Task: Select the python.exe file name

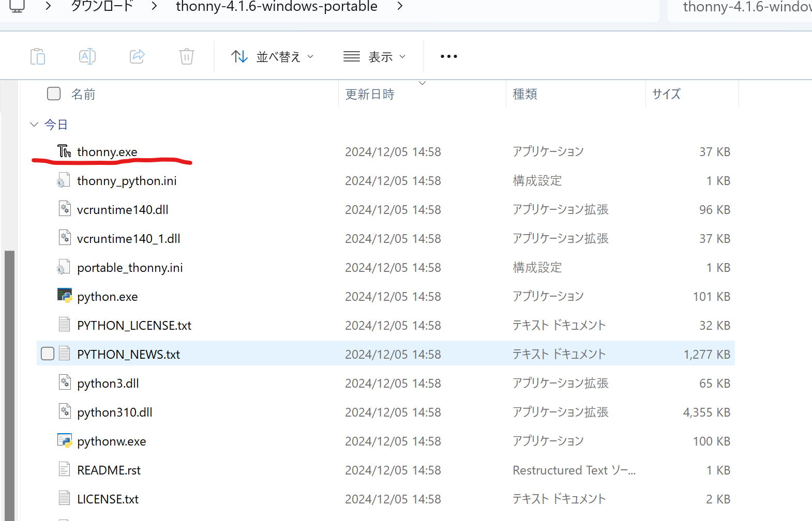Action: [x=108, y=296]
